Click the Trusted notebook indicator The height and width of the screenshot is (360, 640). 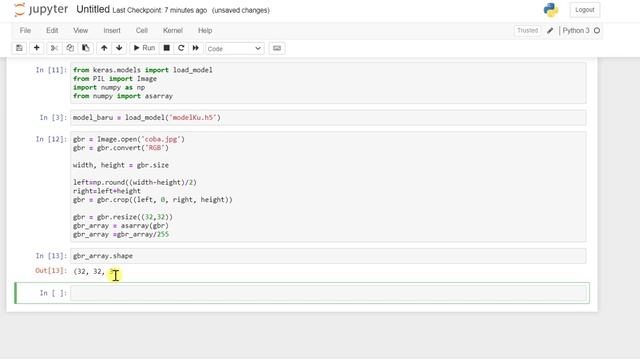[527, 31]
